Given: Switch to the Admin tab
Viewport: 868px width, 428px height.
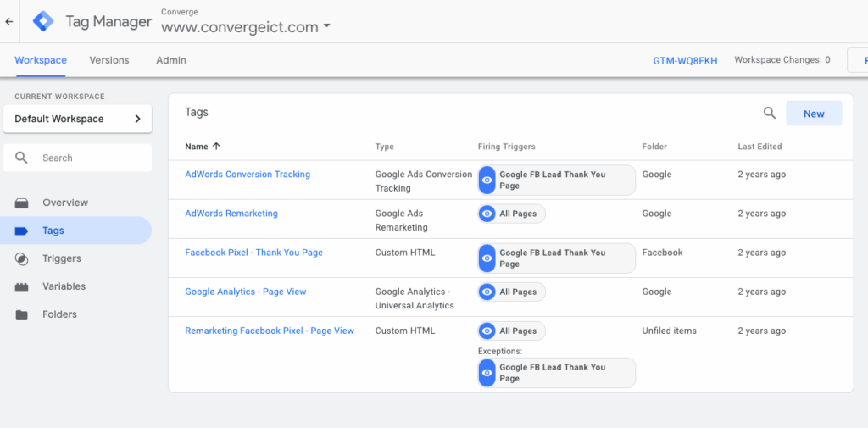Looking at the screenshot, I should point(171,60).
